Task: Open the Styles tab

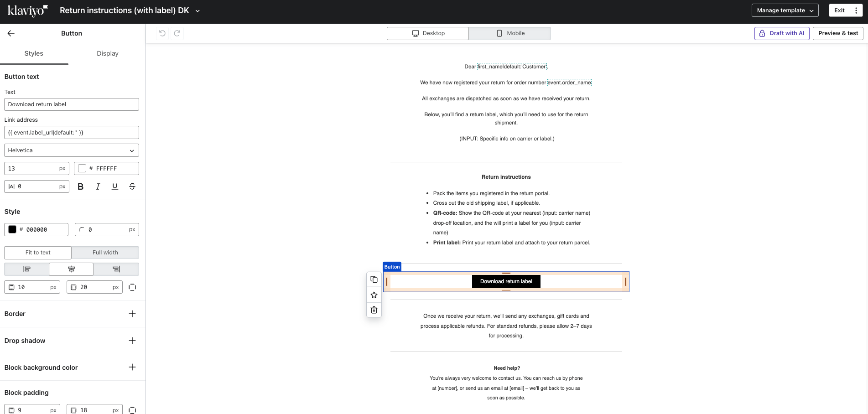Action: (x=34, y=53)
